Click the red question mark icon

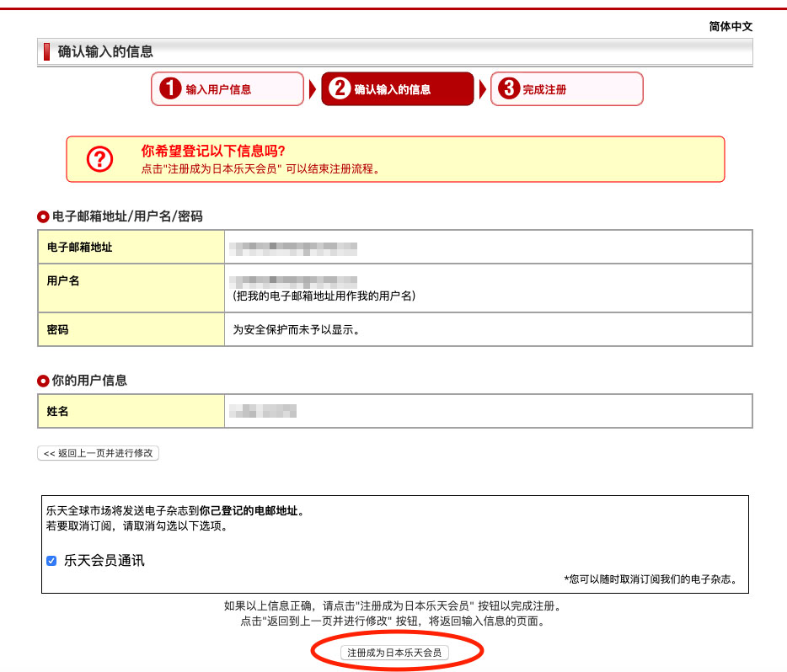click(100, 159)
